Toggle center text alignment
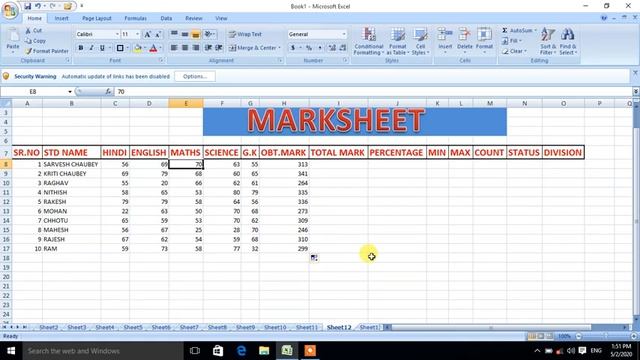640x360 pixels. pos(185,48)
